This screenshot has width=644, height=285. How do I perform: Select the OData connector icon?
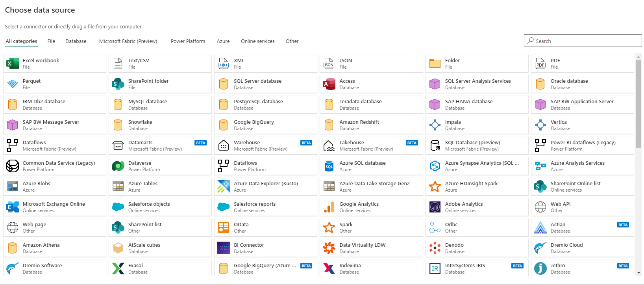click(223, 227)
